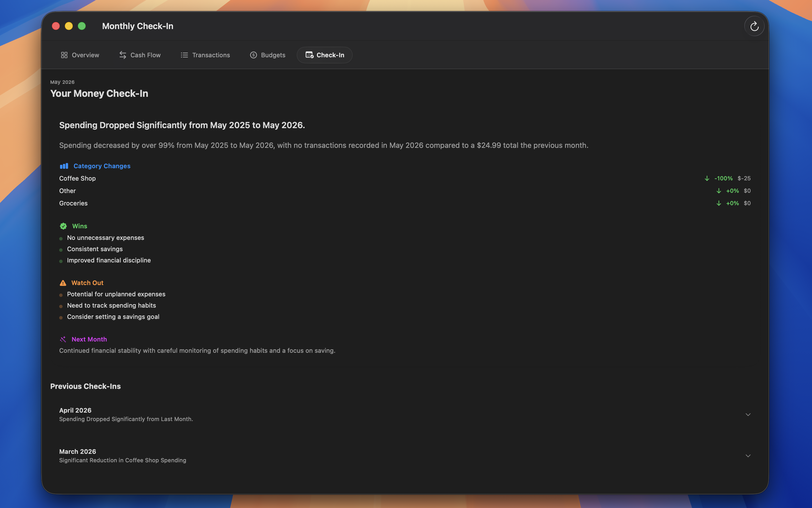Click the +0% value in Groceries row
The image size is (812, 508).
732,203
